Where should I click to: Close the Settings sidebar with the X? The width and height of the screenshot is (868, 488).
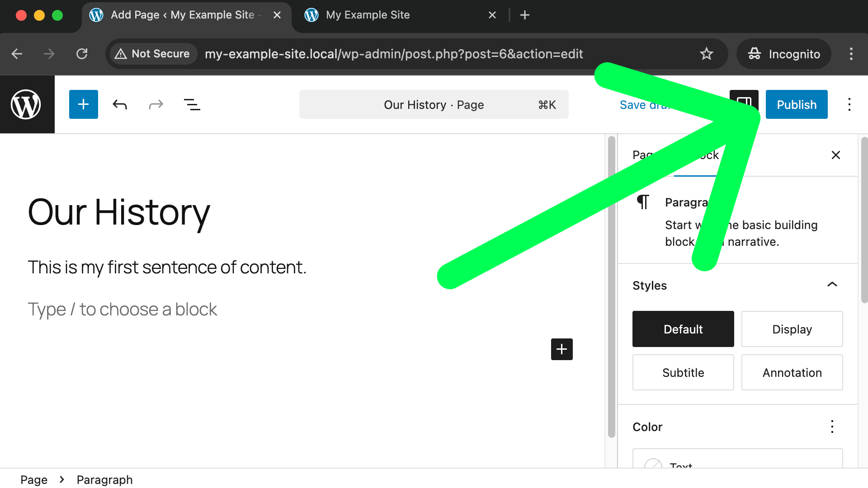click(x=835, y=155)
